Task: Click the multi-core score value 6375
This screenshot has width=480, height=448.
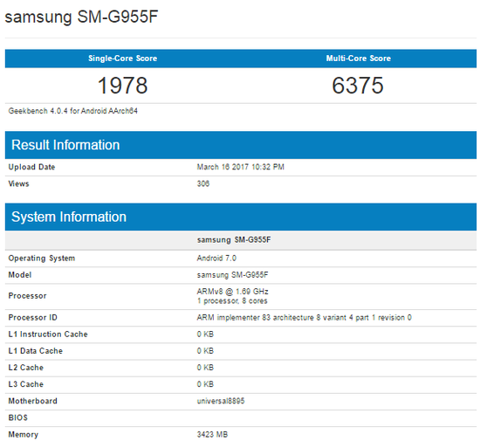Action: point(358,85)
